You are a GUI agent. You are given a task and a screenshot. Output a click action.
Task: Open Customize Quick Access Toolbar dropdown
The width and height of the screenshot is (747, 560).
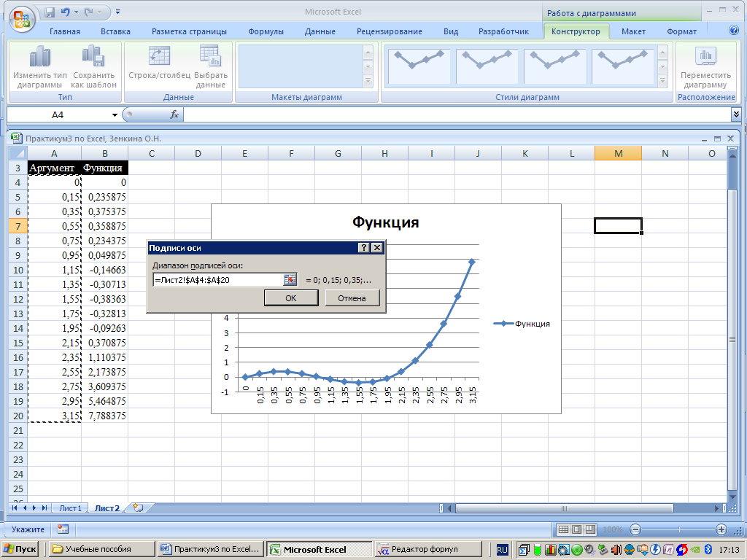pyautogui.click(x=117, y=12)
